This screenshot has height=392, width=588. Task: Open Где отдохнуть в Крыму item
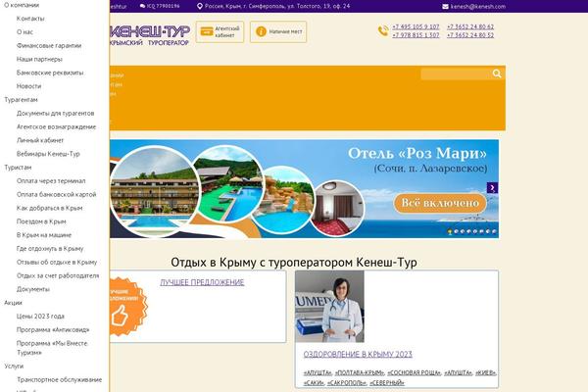[50, 248]
